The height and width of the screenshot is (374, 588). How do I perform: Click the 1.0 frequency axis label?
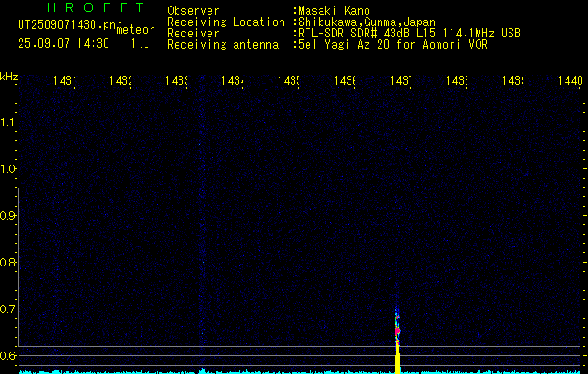pyautogui.click(x=7, y=169)
